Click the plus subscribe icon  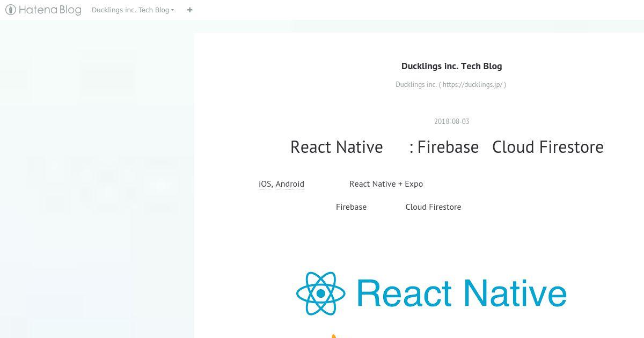pos(189,10)
